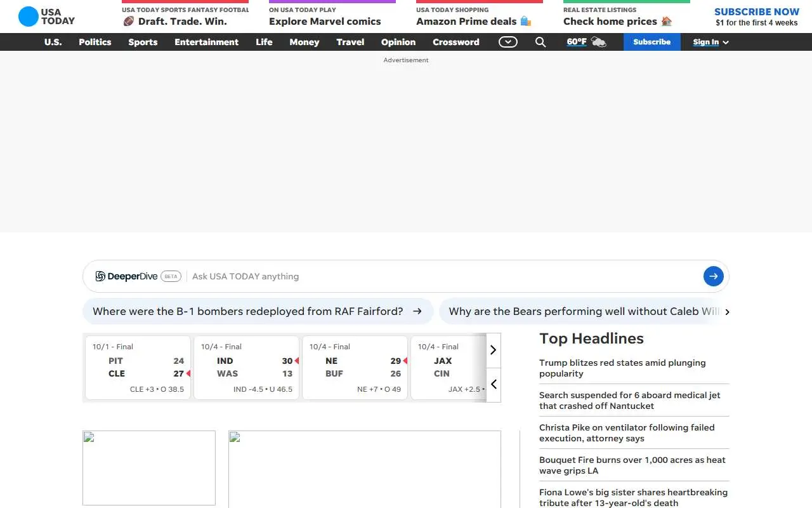The image size is (812, 508).
Task: Open the search magnifier icon
Action: 540,42
